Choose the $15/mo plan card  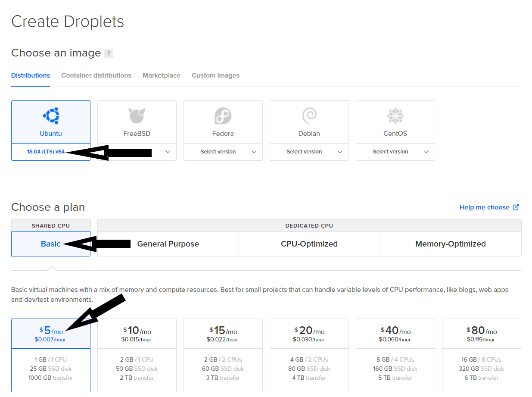tap(223, 356)
